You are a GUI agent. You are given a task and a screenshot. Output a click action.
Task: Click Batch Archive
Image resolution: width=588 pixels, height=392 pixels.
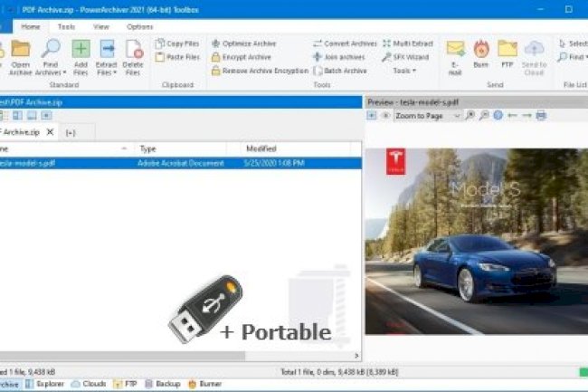(340, 71)
